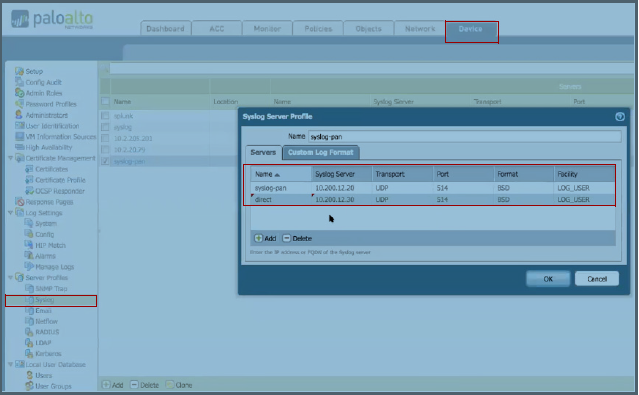
Task: Click Delete at bottom of profile list
Action: pyautogui.click(x=144, y=385)
